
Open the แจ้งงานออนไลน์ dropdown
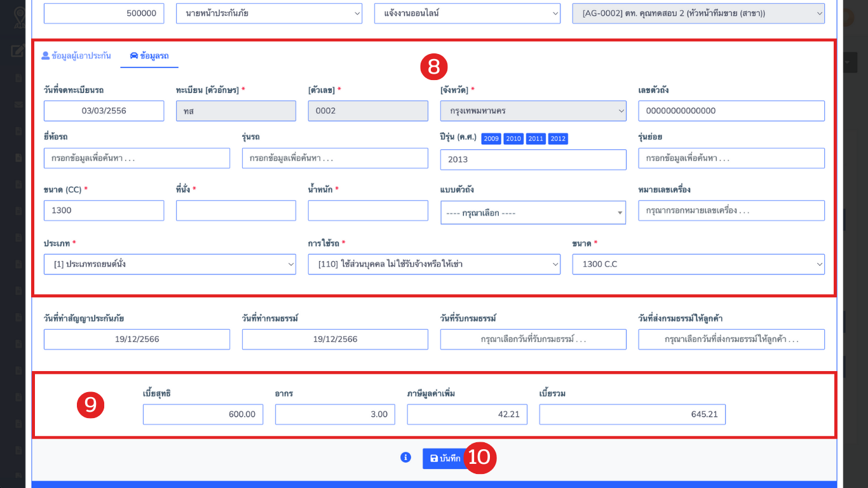point(467,13)
